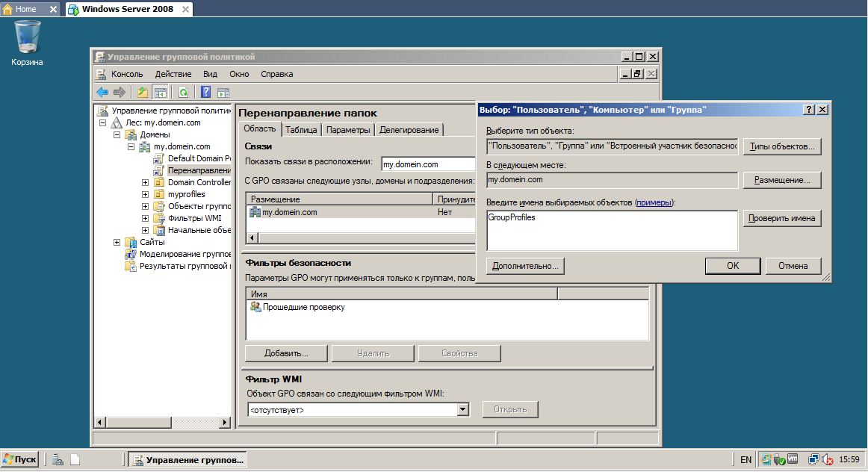Click the Типы объектов... button
This screenshot has width=868, height=472.
[x=782, y=146]
